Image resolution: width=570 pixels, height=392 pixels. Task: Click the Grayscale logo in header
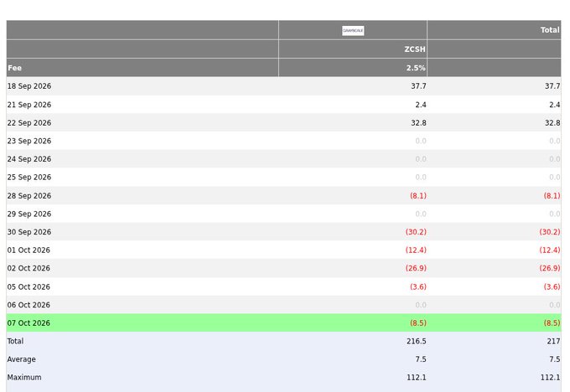tap(353, 30)
